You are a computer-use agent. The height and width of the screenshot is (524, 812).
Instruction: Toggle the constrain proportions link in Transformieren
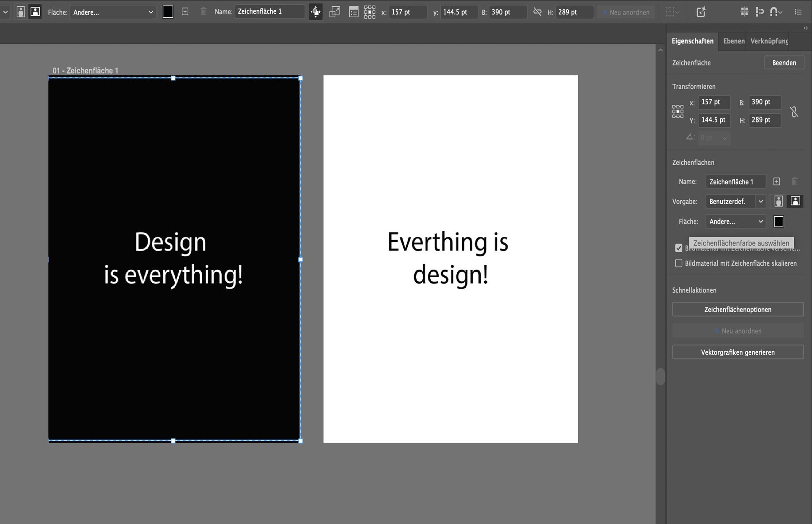click(x=794, y=112)
